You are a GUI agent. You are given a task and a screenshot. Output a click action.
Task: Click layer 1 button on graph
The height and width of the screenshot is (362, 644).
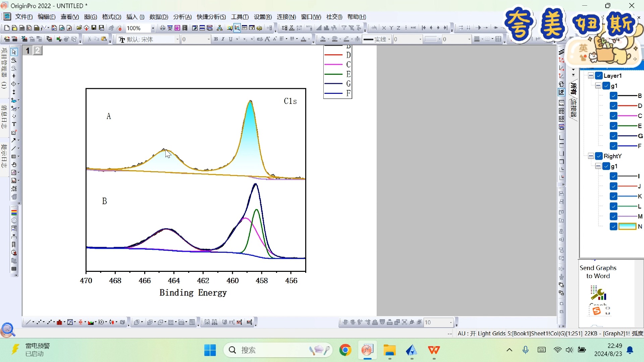coord(28,51)
